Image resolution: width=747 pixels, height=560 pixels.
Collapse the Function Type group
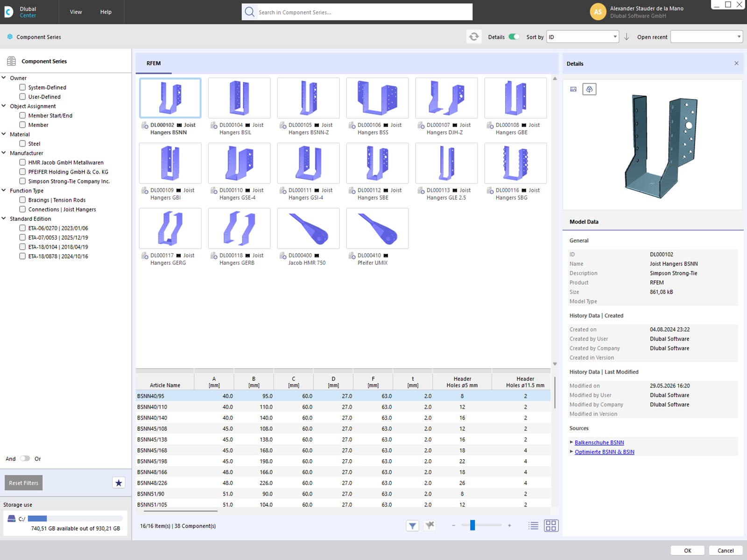pos(4,190)
